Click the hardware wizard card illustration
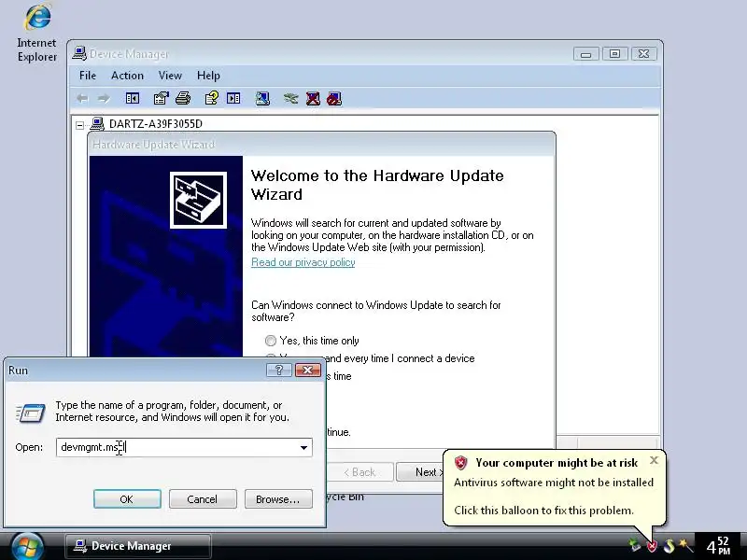The width and height of the screenshot is (747, 560). [198, 200]
